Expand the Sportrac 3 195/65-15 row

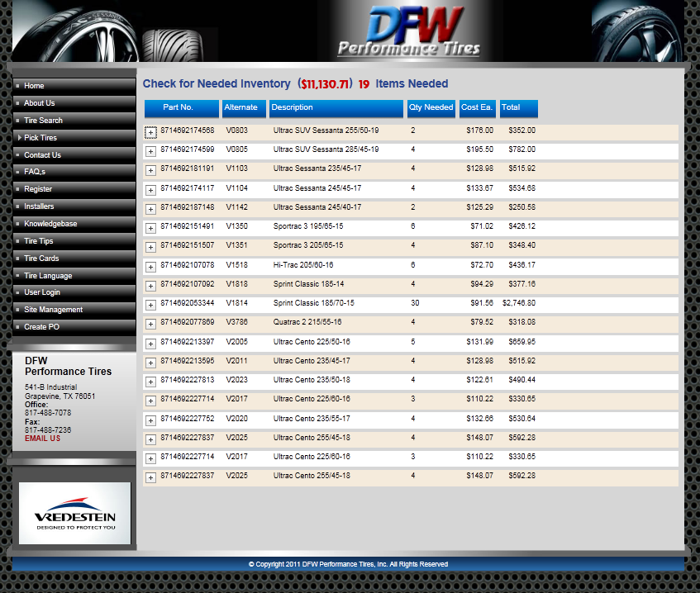pyautogui.click(x=150, y=229)
